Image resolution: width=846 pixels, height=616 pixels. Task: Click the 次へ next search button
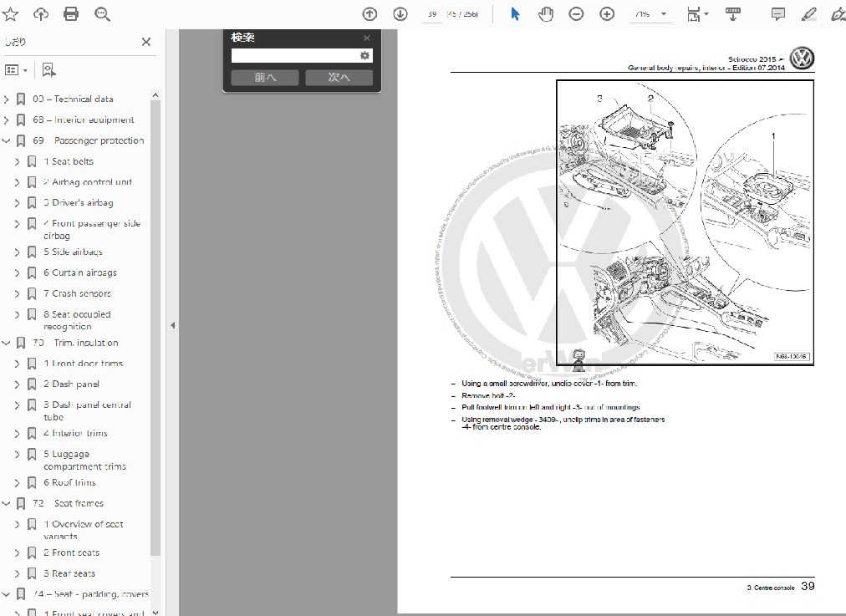click(339, 78)
